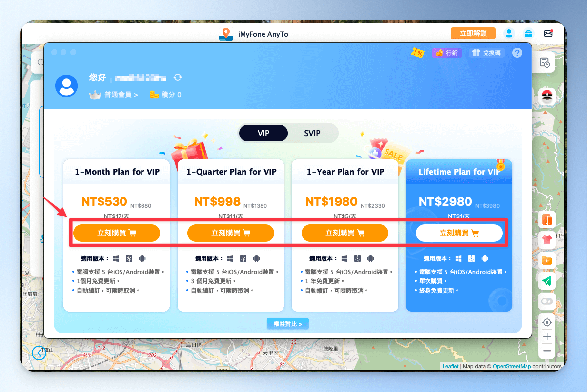
Task: Open the orange multi-device icon on map sidebar
Action: pyautogui.click(x=547, y=220)
